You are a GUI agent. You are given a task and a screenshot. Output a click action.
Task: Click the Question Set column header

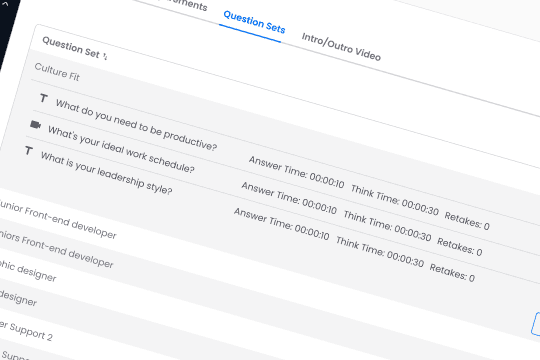pyautogui.click(x=71, y=48)
